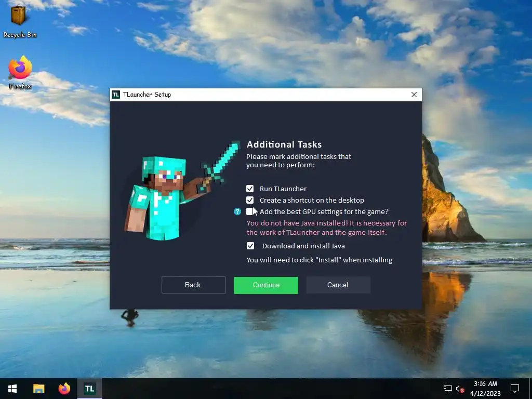The height and width of the screenshot is (399, 532).
Task: Click the 'You do not have Java installed' warning
Action: (327, 228)
